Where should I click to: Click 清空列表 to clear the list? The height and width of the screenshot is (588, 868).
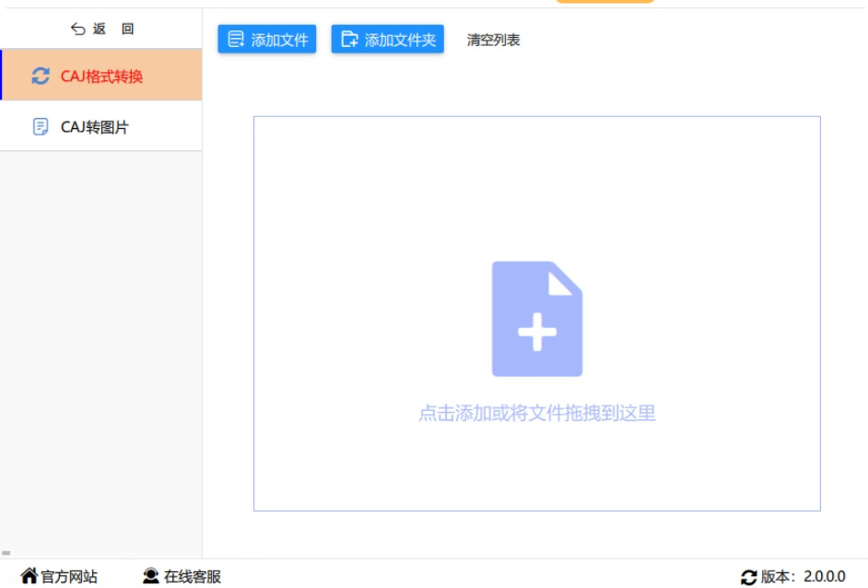point(493,40)
